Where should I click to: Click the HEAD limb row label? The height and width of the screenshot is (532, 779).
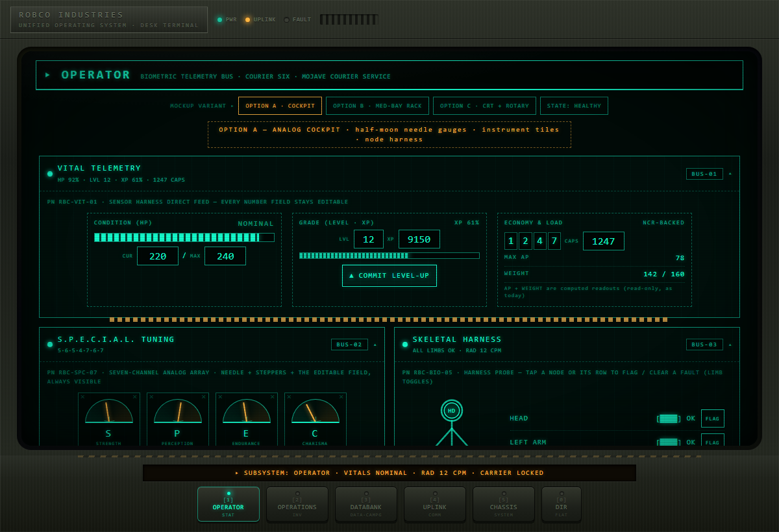519,418
